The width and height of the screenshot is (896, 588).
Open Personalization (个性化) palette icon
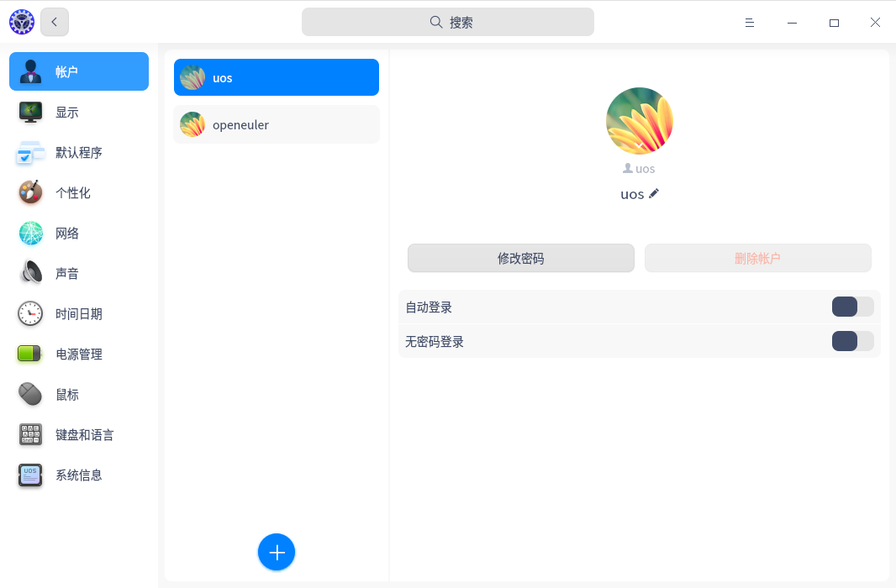coord(31,193)
